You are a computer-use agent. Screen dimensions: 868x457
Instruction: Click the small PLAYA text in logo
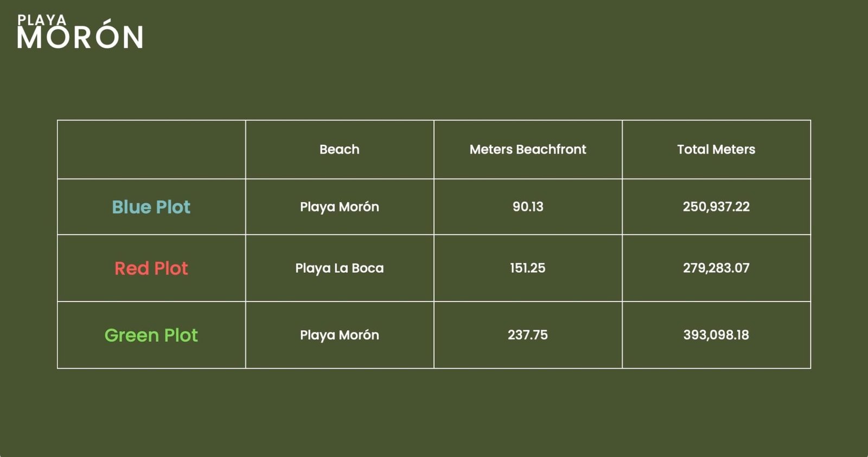click(42, 20)
